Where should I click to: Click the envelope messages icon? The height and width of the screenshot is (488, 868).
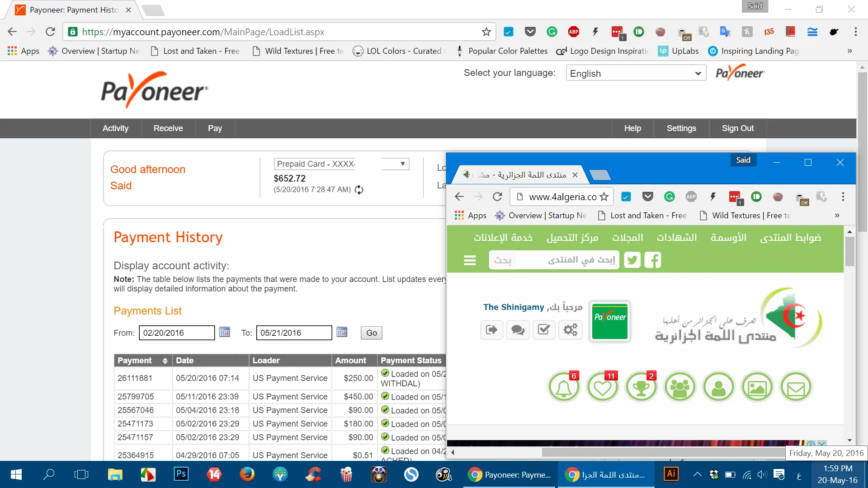pyautogui.click(x=796, y=387)
